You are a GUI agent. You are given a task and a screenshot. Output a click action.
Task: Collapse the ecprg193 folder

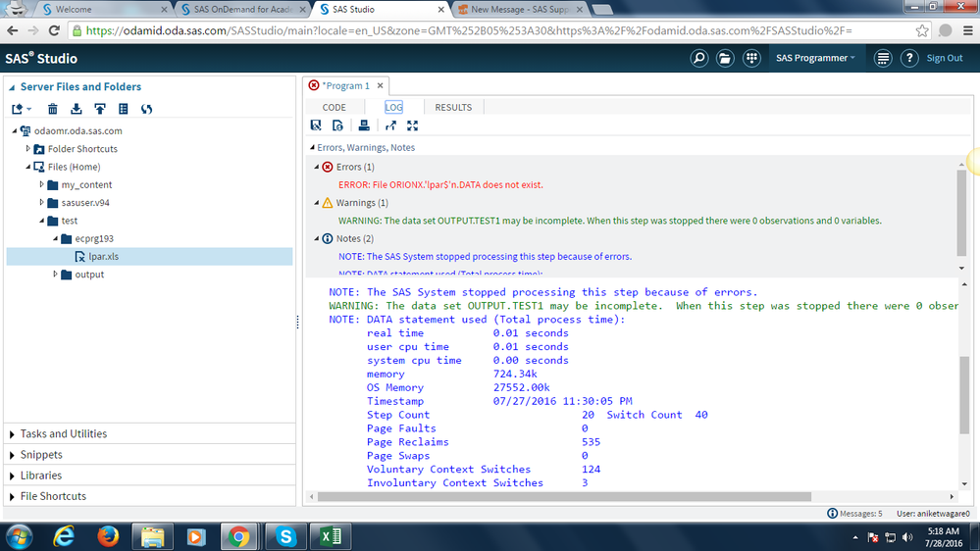tap(56, 238)
